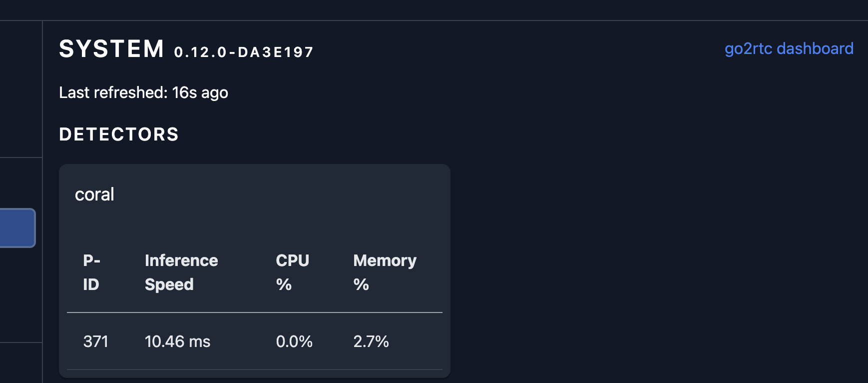The height and width of the screenshot is (383, 868).
Task: Click the 2.7% memory usage value
Action: tap(371, 341)
